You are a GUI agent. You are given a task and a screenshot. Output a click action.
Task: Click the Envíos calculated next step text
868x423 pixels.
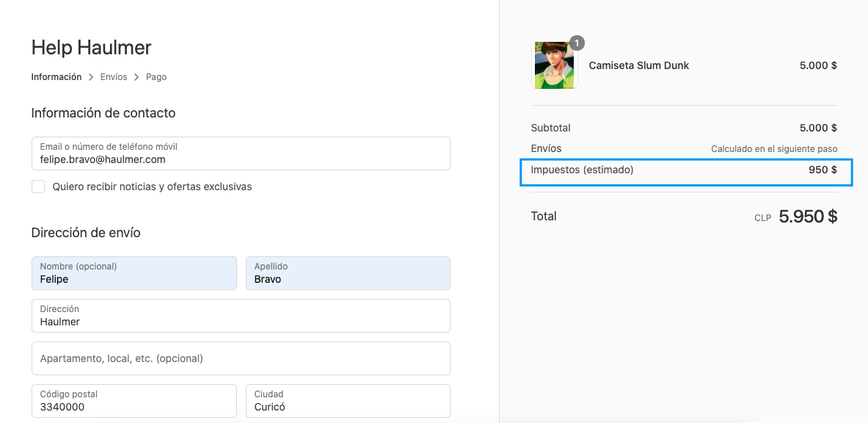(x=774, y=149)
